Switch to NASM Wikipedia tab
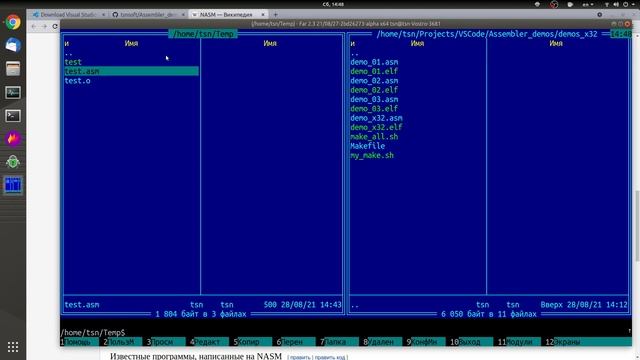 click(228, 14)
